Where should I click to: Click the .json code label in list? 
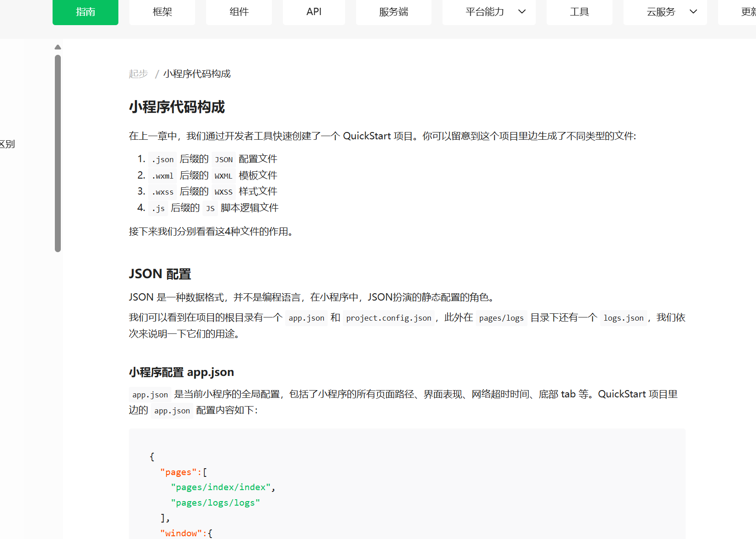163,159
